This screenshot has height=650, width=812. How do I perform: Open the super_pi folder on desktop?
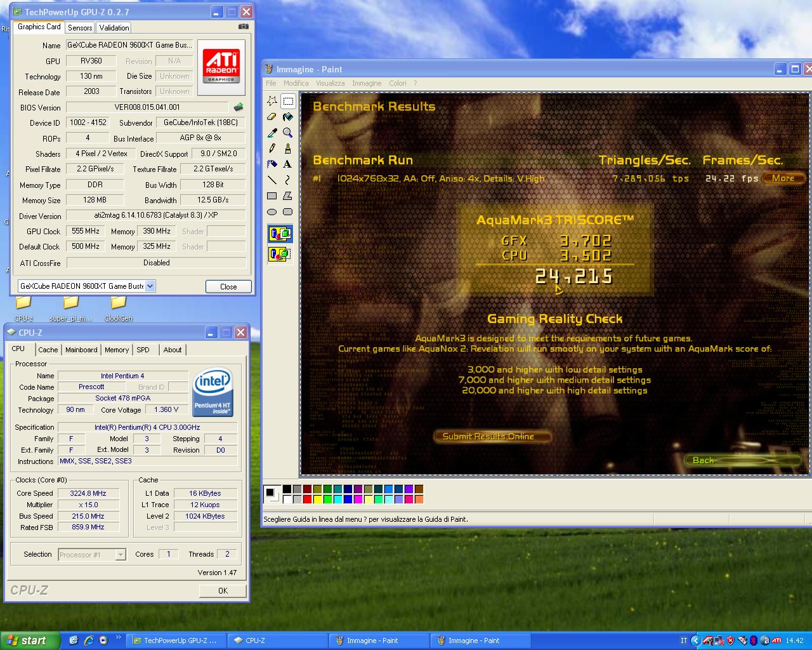71,308
